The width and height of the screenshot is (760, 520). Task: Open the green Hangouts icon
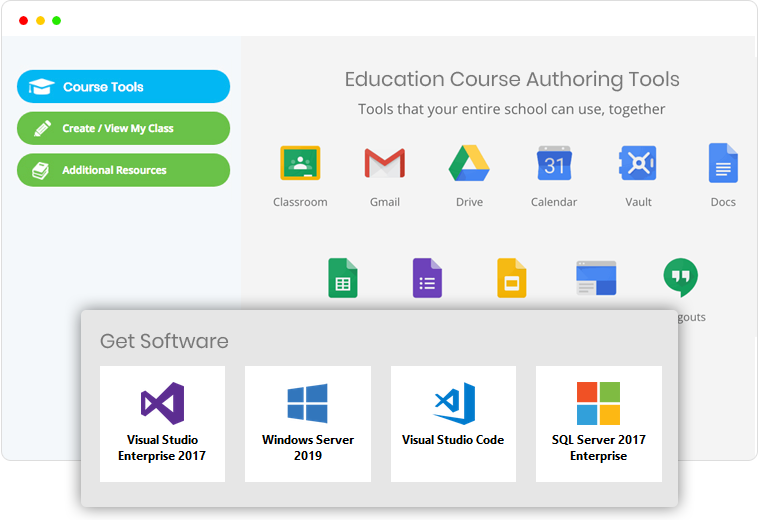pyautogui.click(x=681, y=278)
